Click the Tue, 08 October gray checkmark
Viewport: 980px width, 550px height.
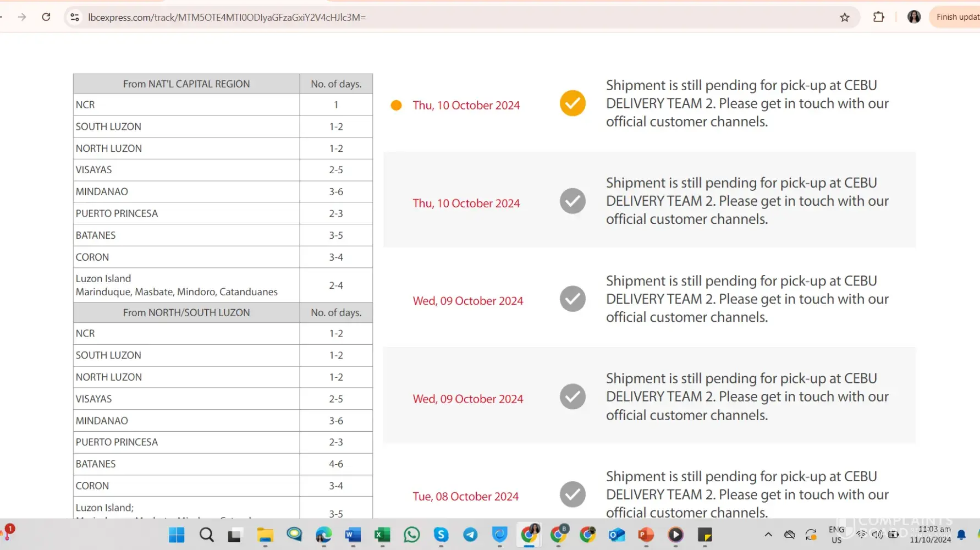pos(572,494)
